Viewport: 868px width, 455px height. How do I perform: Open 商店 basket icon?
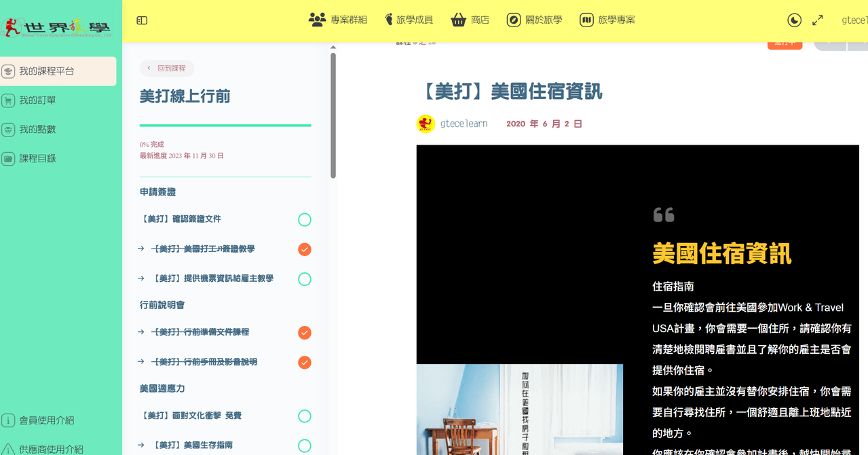click(x=459, y=20)
